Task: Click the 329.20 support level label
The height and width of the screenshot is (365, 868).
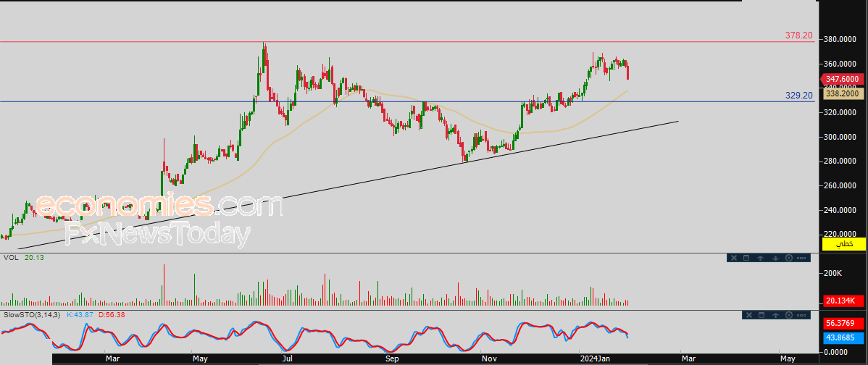Action: coord(798,96)
